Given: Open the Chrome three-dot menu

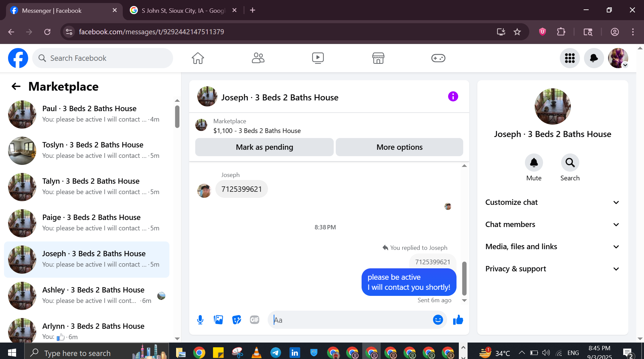Looking at the screenshot, I should pos(633,32).
